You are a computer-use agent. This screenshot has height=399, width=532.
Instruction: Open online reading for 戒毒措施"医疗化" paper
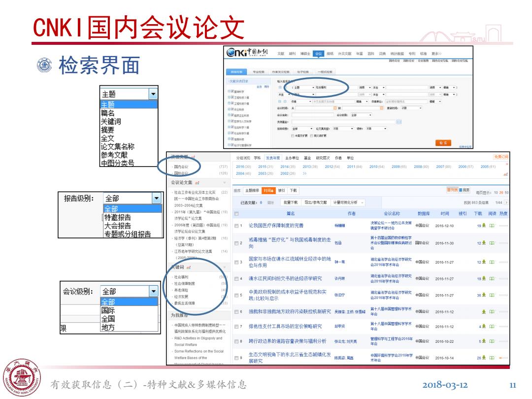pyautogui.click(x=492, y=242)
